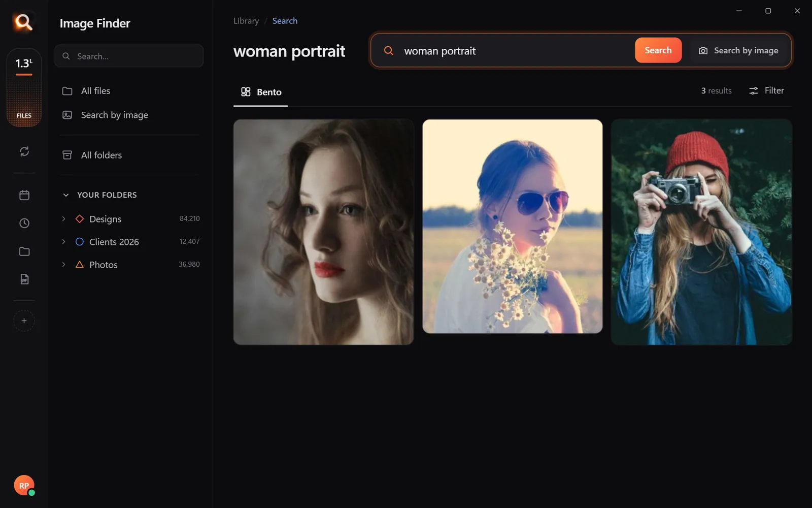Viewport: 812px width, 508px height.
Task: Open the sunglasses woman with flowers thumbnail
Action: point(513,227)
